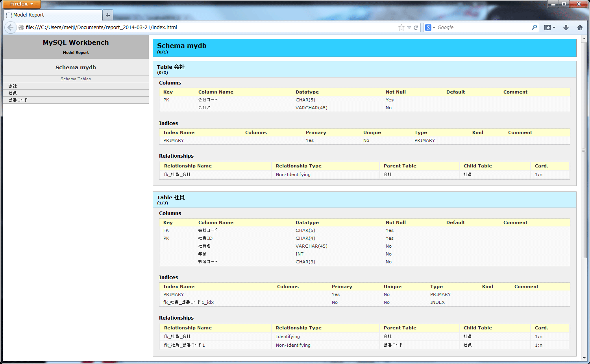
Task: Click the INDEX type cell
Action: (437, 302)
